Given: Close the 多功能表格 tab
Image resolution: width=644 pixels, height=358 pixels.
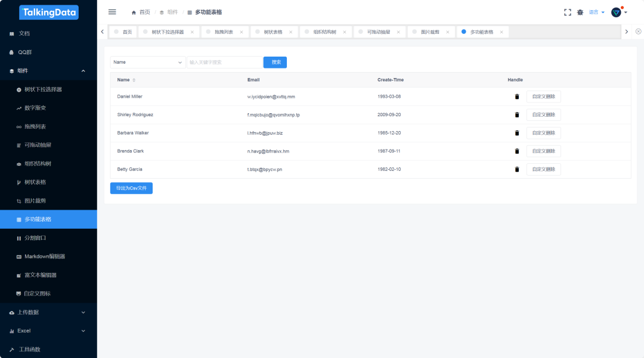Looking at the screenshot, I should (501, 32).
